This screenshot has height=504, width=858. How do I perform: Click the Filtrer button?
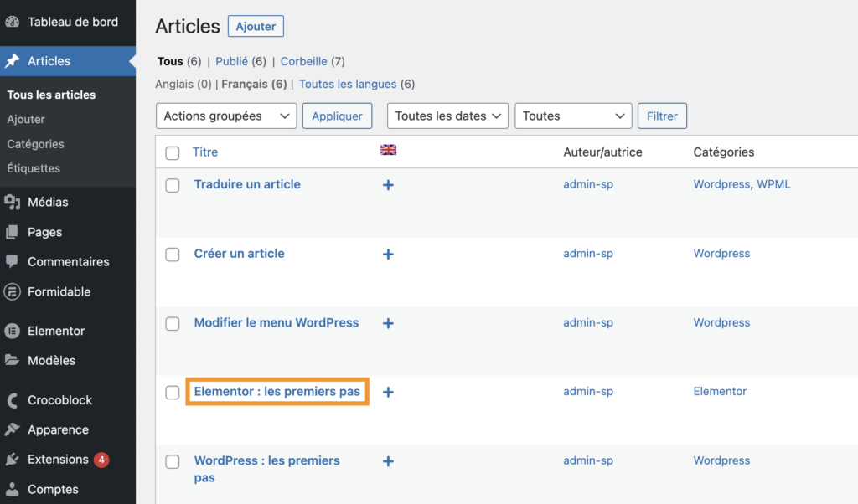[662, 116]
